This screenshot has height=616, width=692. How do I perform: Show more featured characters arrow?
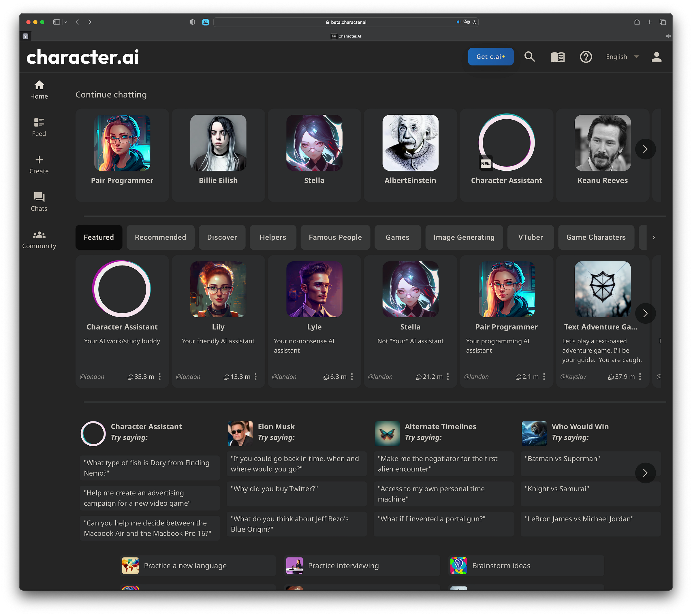[x=645, y=313]
